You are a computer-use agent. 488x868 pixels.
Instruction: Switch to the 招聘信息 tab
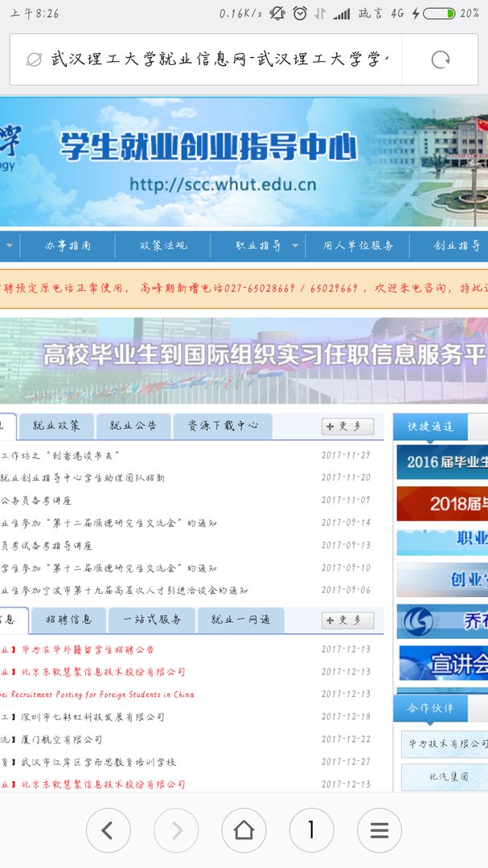click(68, 620)
